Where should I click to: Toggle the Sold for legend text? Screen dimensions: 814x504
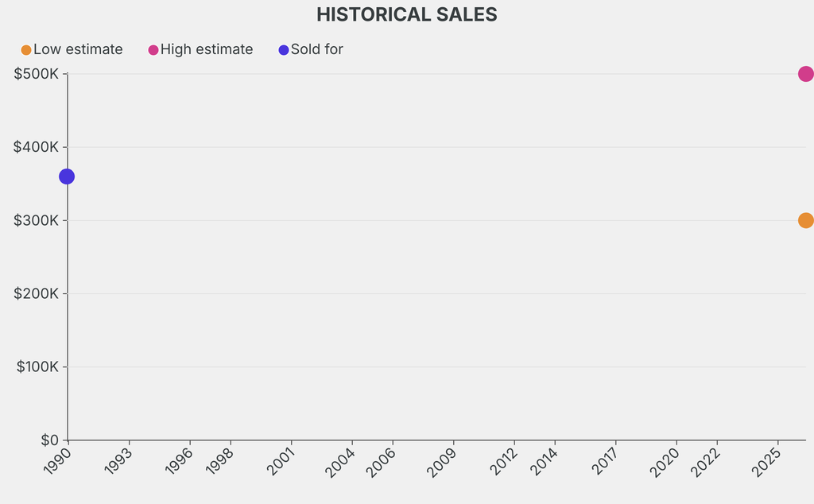click(x=316, y=49)
